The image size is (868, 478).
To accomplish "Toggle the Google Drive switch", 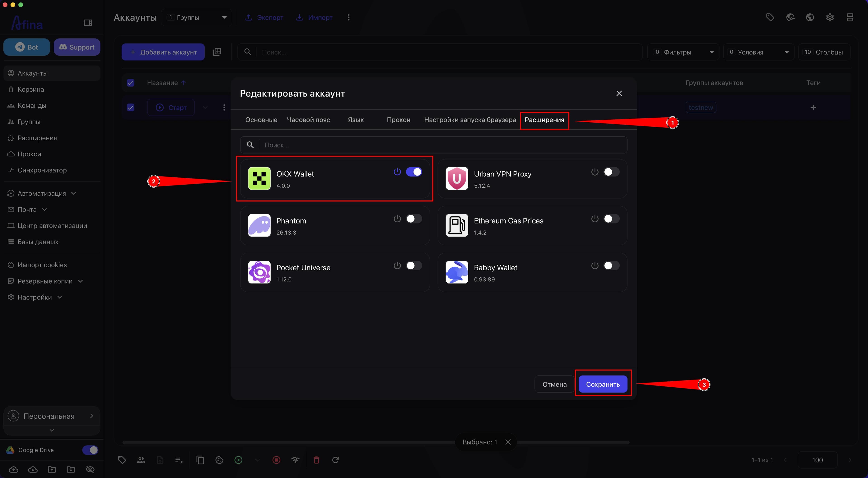I will (90, 450).
